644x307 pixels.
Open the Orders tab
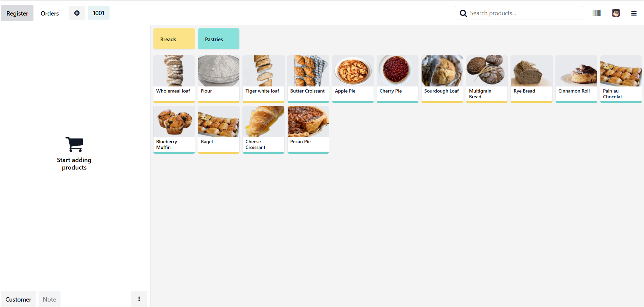click(x=50, y=14)
